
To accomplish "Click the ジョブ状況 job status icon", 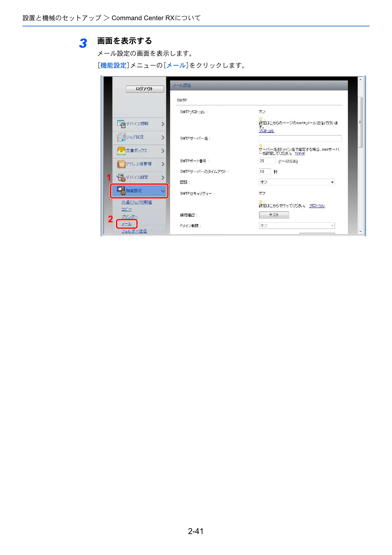I will [121, 137].
